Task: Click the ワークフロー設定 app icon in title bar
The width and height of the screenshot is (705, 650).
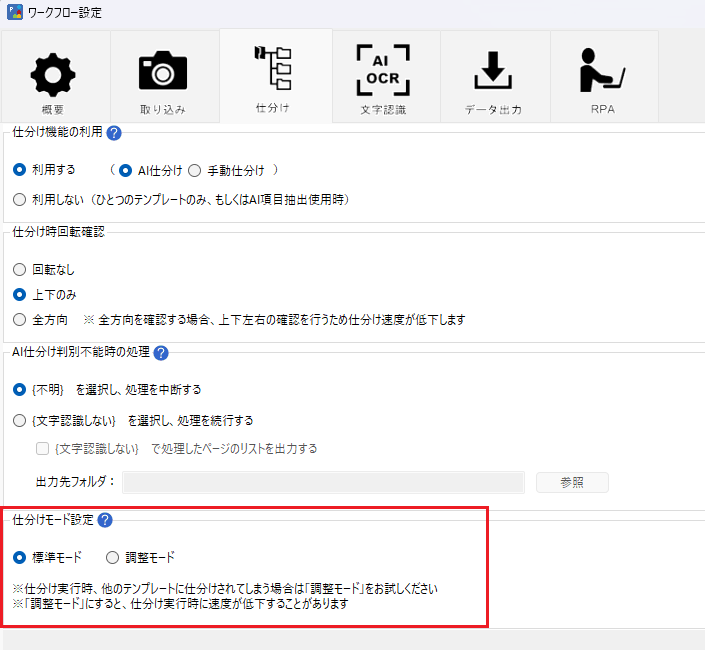Action: [x=15, y=12]
